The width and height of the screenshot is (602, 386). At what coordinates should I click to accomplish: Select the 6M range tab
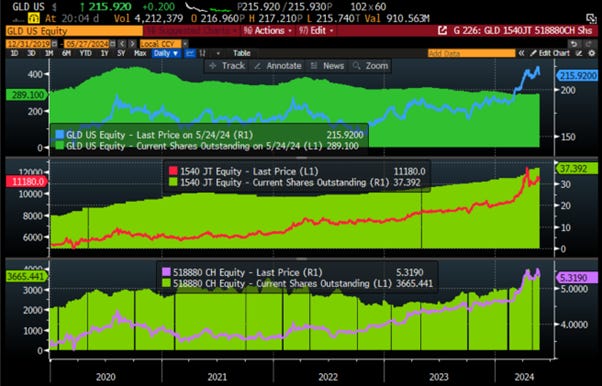tap(66, 53)
